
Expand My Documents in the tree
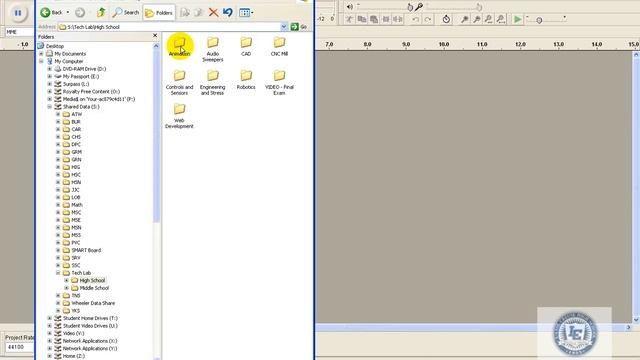pos(41,54)
